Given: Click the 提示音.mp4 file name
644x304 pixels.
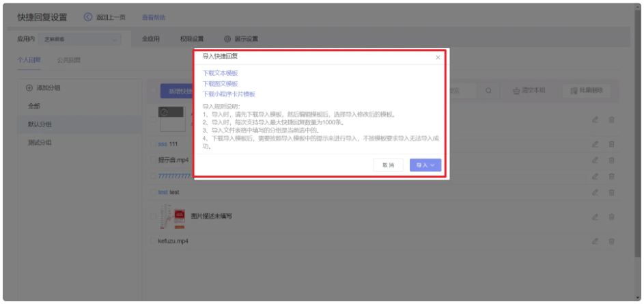Looking at the screenshot, I should tap(173, 160).
